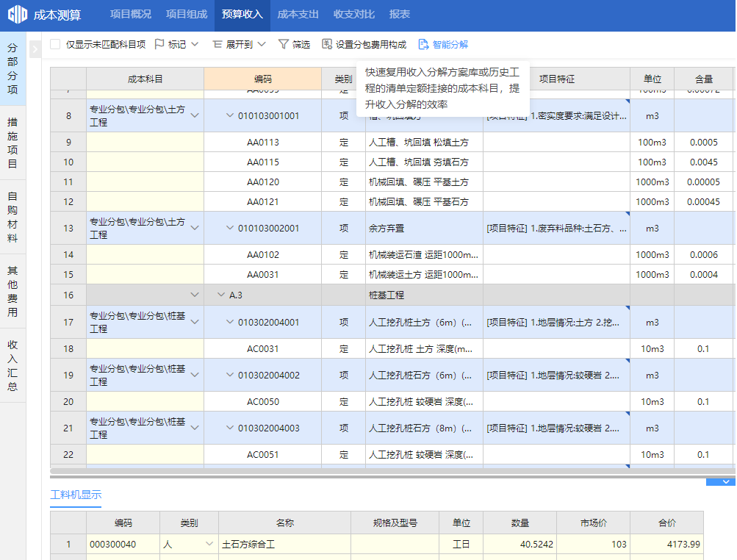Click the 智能分解 smart decompose icon
This screenshot has width=737, height=560.
click(x=423, y=45)
